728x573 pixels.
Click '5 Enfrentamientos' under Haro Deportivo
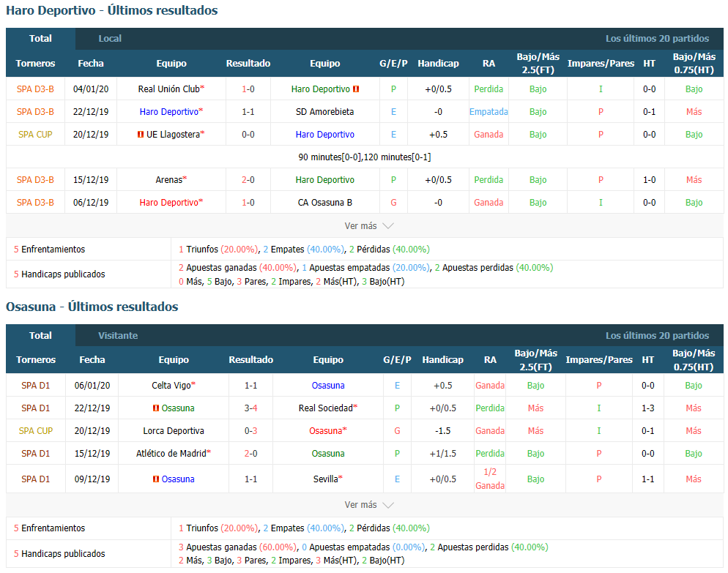tap(49, 250)
